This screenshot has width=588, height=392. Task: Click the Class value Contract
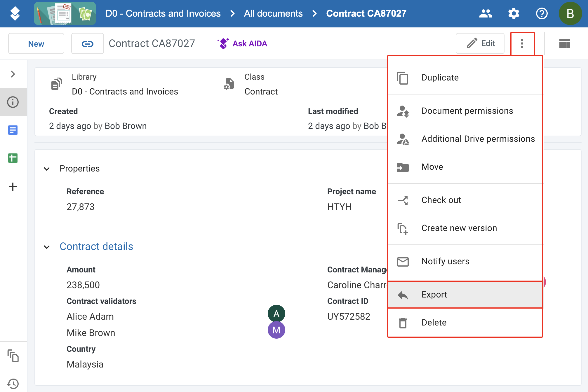[261, 92]
